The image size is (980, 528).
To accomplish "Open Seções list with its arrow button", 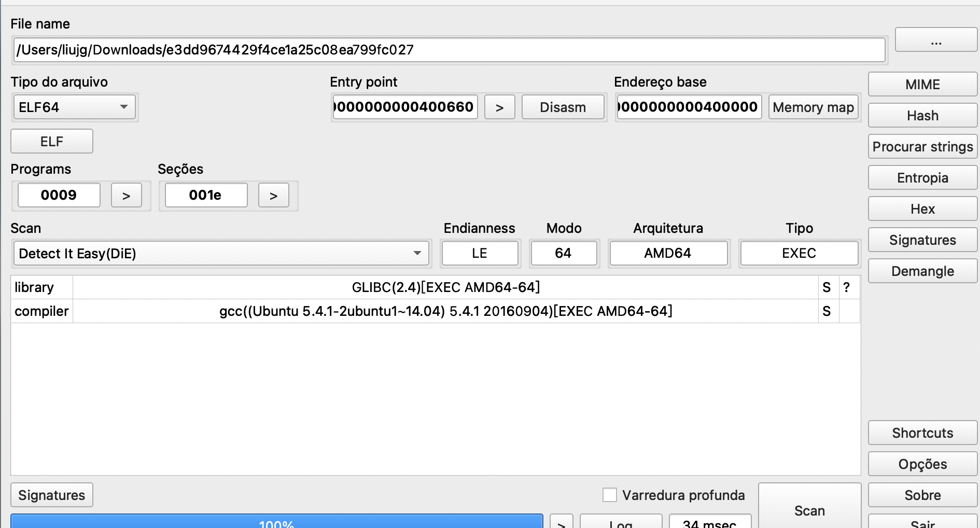I will point(273,196).
